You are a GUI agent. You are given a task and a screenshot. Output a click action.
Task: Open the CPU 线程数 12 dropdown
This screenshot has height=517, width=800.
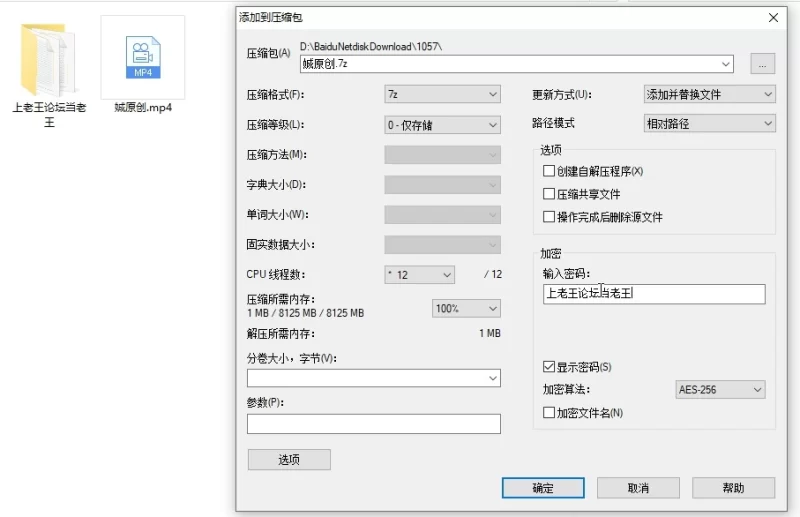[419, 275]
